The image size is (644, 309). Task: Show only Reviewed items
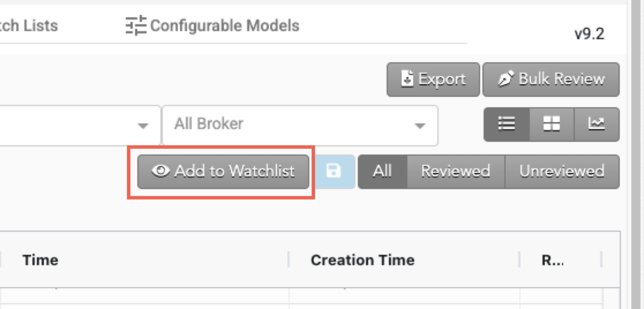(x=456, y=172)
